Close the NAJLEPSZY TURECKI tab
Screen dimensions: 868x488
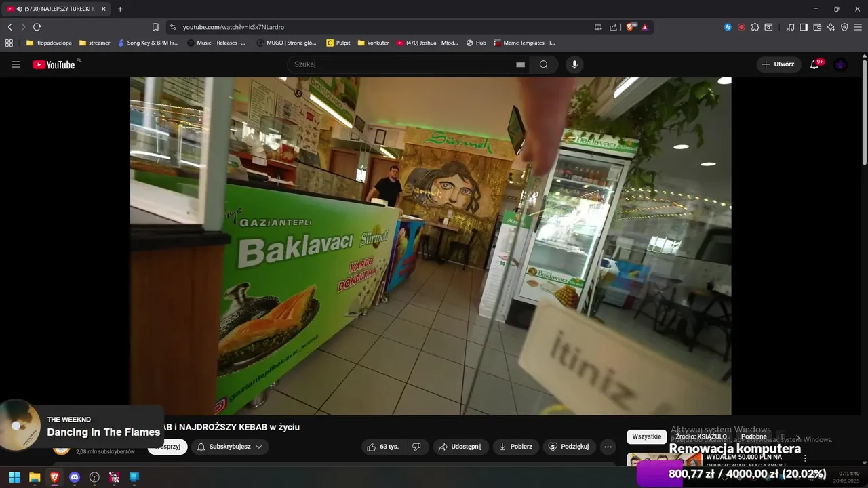[103, 9]
